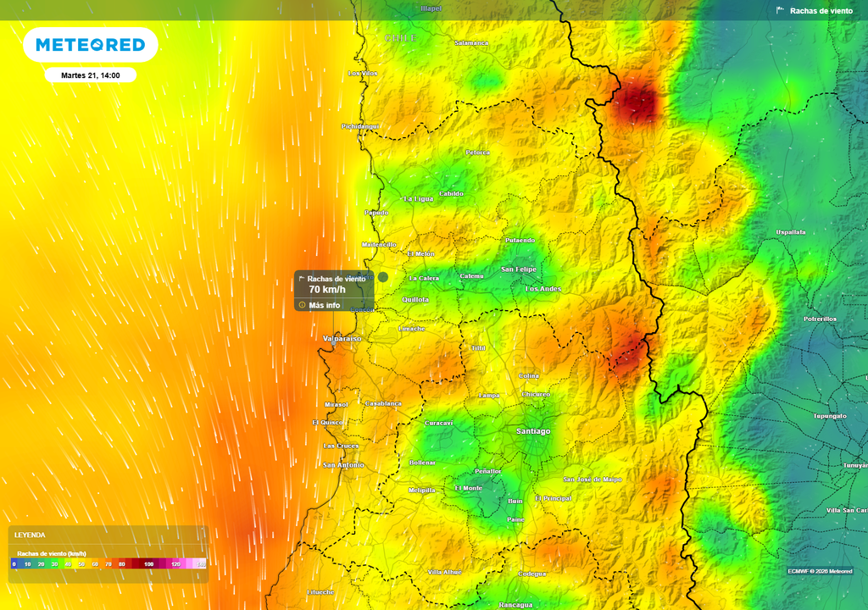Image resolution: width=868 pixels, height=610 pixels.
Task: Click the Los Vilos city label
Action: click(x=363, y=73)
